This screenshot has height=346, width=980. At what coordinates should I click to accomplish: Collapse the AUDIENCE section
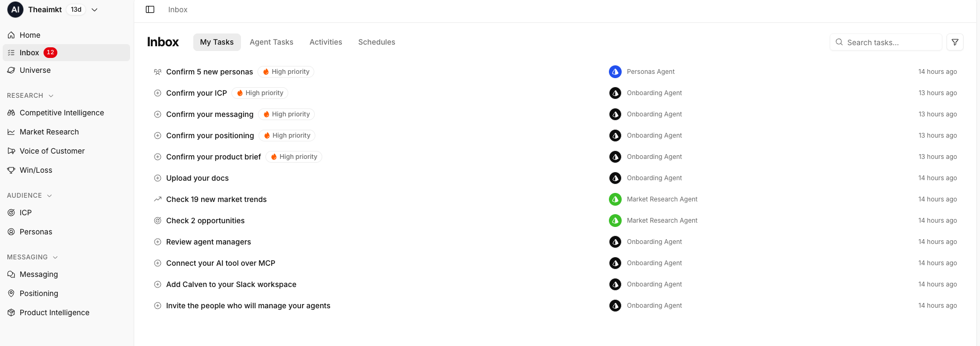click(30, 196)
